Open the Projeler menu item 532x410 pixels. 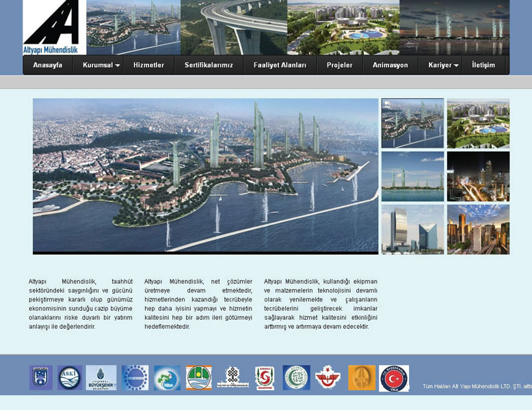point(340,65)
